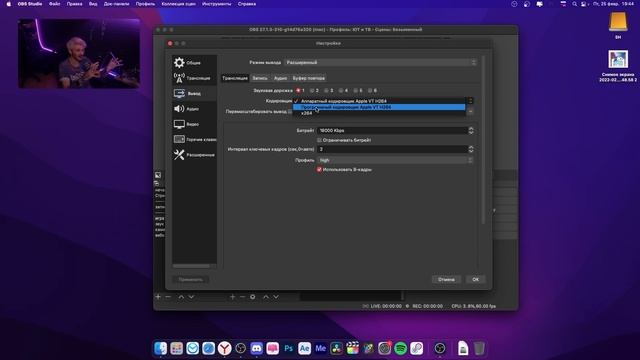Open the Hotkeys (Горячие клавиши) keyboard icon
Screen dimensions: 640x360
click(x=179, y=139)
